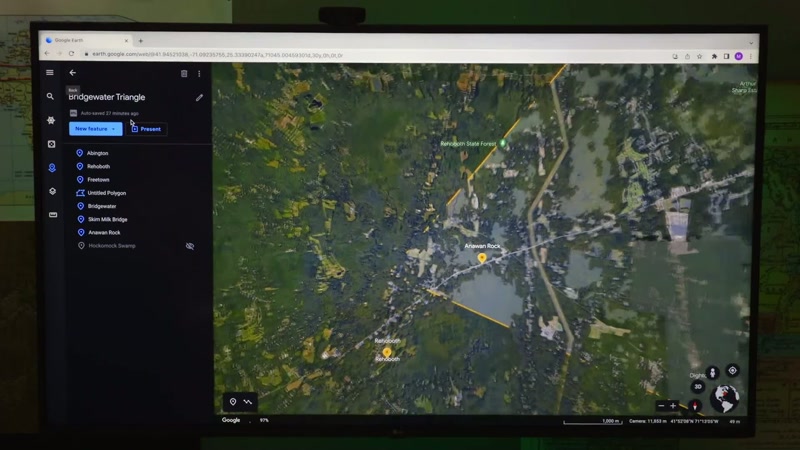Click the Bridgewater Triangle project title
This screenshot has width=800, height=450.
107,97
